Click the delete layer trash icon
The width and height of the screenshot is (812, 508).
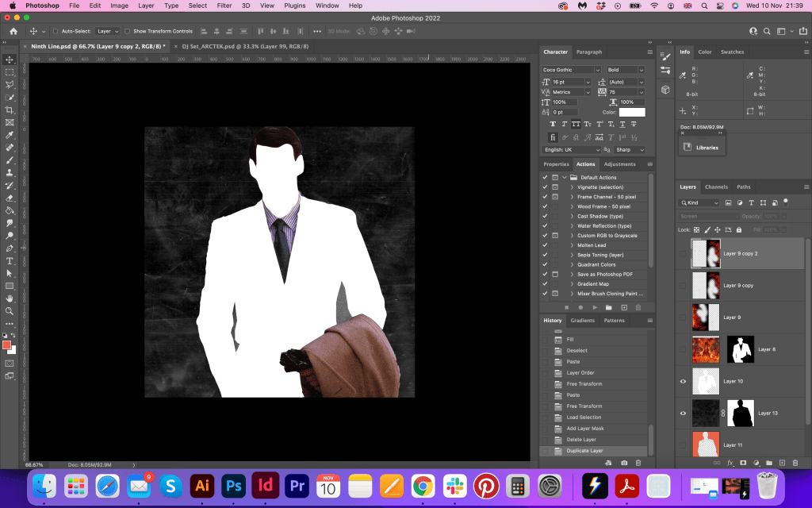pos(795,462)
